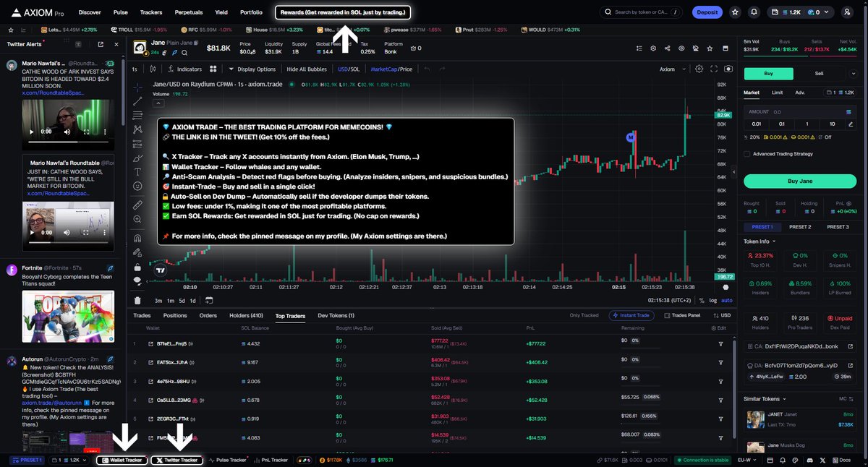Click the share icon in token header
The height and width of the screenshot is (467, 868).
666,48
